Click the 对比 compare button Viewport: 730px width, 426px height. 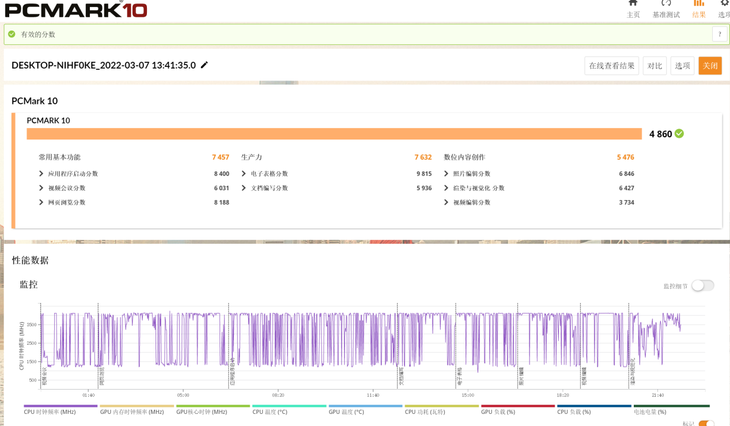click(654, 66)
